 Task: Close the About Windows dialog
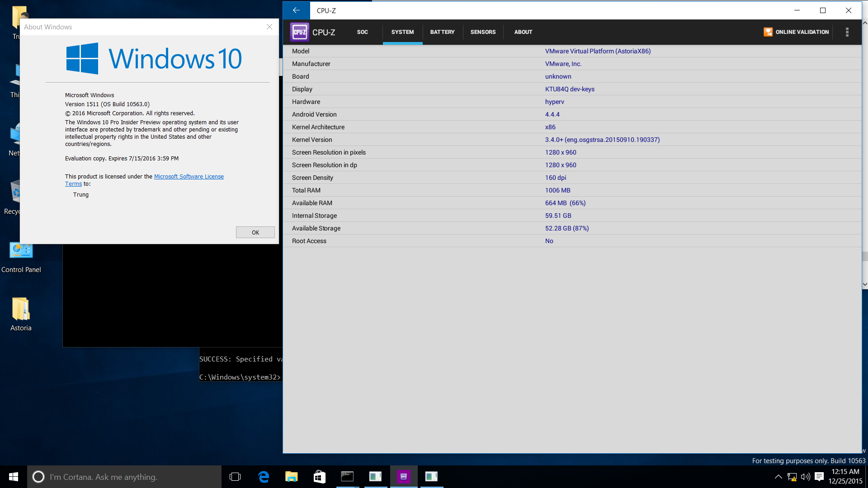pyautogui.click(x=269, y=27)
